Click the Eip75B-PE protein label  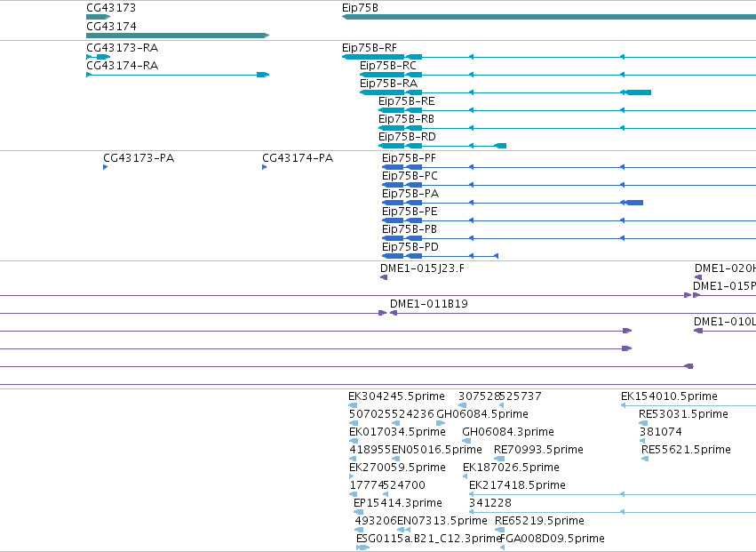410,212
